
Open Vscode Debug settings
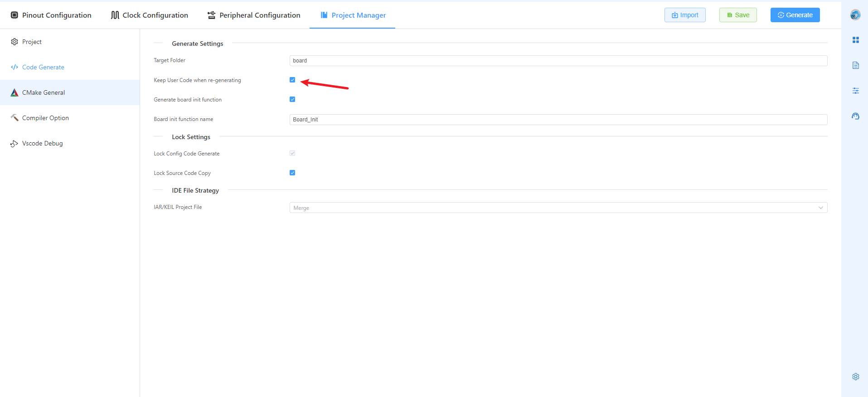tap(42, 143)
